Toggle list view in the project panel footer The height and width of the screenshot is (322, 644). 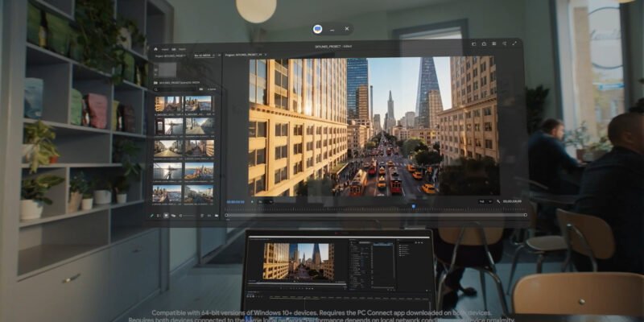point(159,215)
